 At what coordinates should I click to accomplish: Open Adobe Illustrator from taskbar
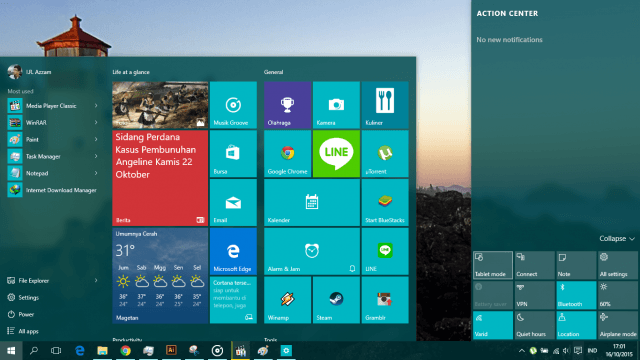click(x=171, y=351)
